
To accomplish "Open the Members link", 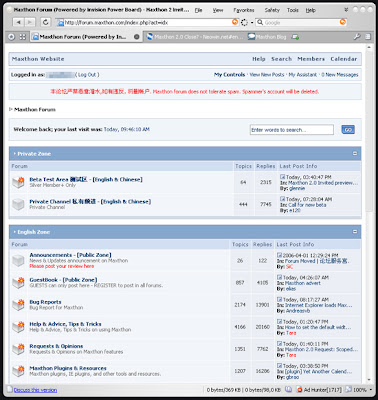I will pos(311,59).
